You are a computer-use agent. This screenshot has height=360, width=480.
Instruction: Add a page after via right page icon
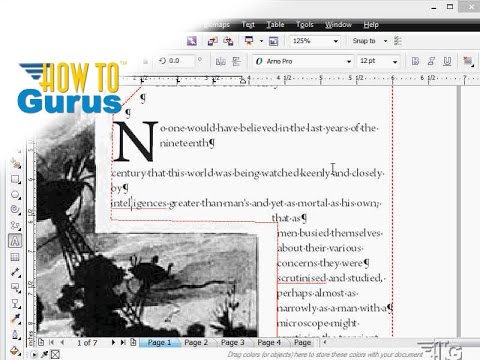click(x=133, y=342)
